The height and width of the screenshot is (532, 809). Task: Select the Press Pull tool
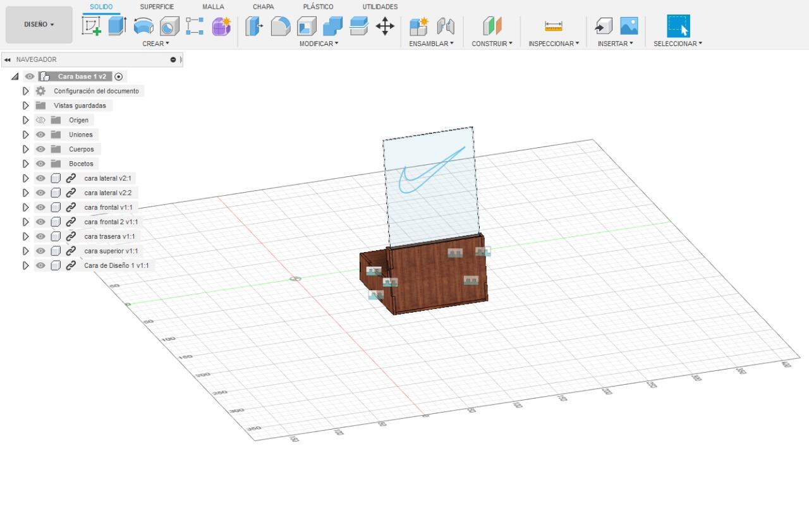254,26
